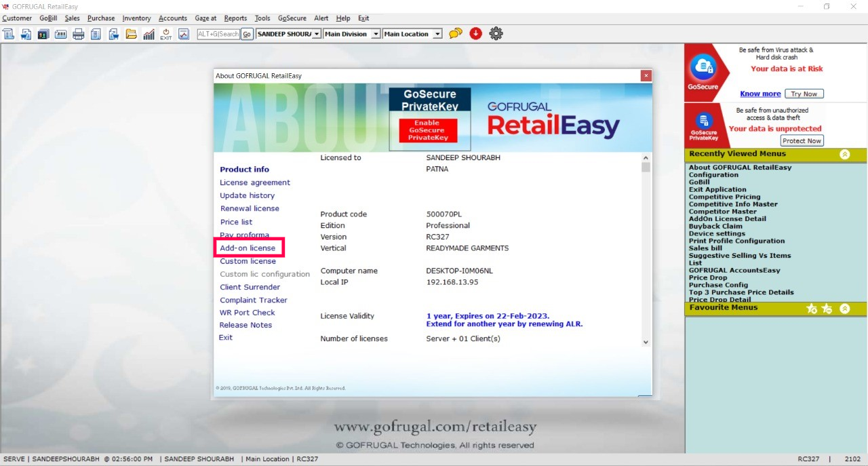The width and height of the screenshot is (868, 466).
Task: Open the yellow chat bubbles icon
Action: 456,33
